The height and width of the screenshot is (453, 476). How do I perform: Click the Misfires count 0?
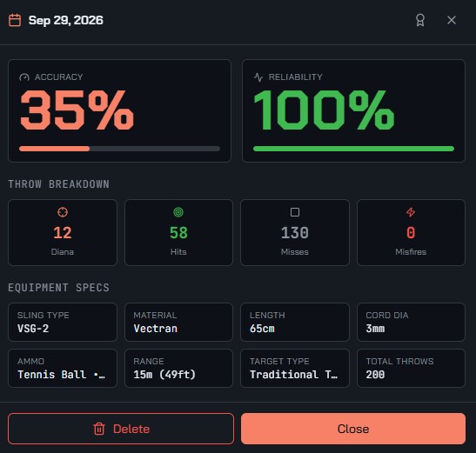pyautogui.click(x=411, y=233)
